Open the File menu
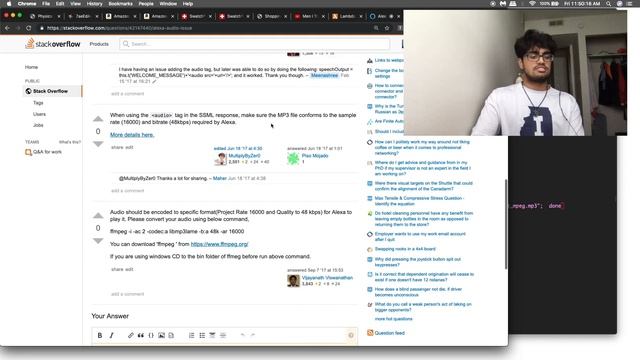Screen dimensions: 640x360 click(x=46, y=4)
